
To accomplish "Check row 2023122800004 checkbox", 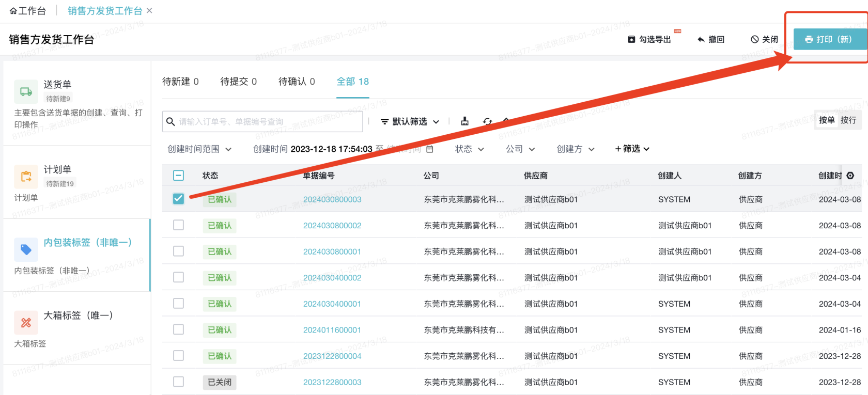I will [178, 356].
